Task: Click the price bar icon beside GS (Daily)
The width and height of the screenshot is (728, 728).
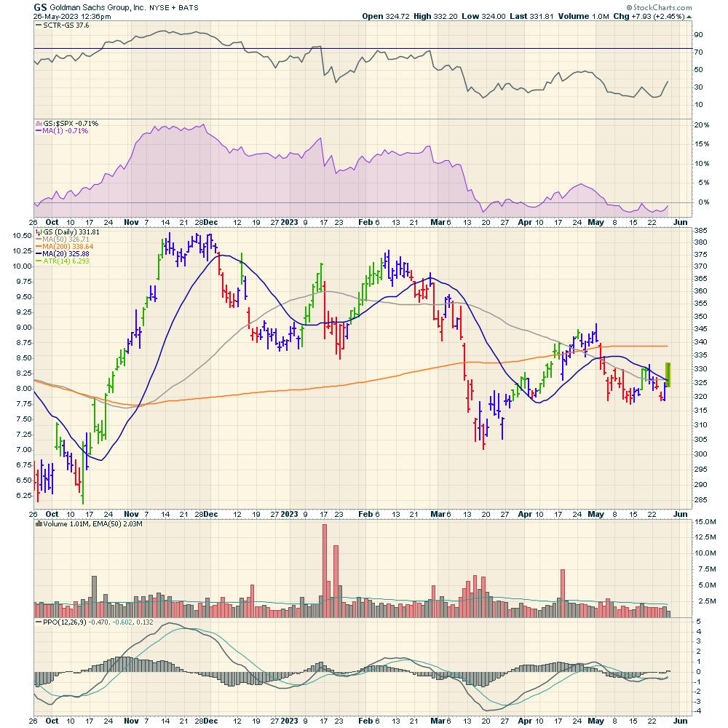Action: coord(38,232)
